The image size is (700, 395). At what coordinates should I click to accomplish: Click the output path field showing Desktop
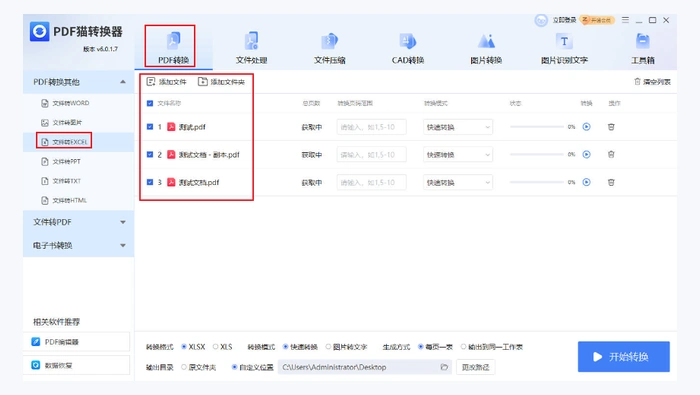[x=365, y=367]
